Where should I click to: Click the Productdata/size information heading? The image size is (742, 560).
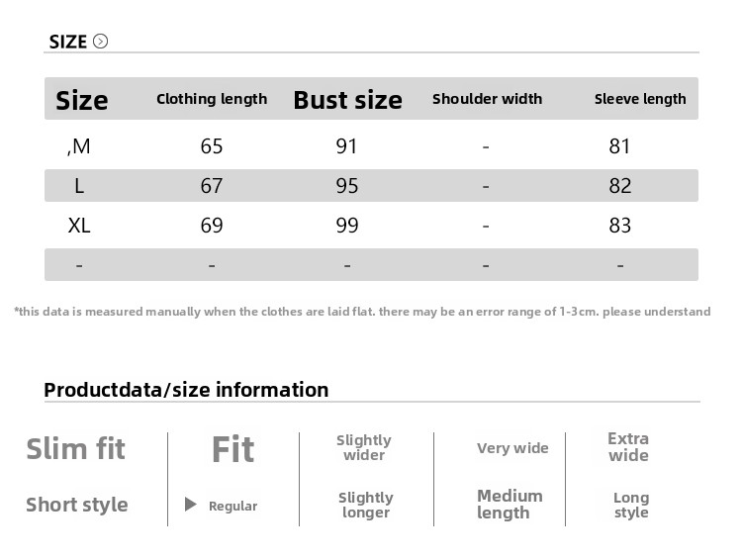(186, 390)
